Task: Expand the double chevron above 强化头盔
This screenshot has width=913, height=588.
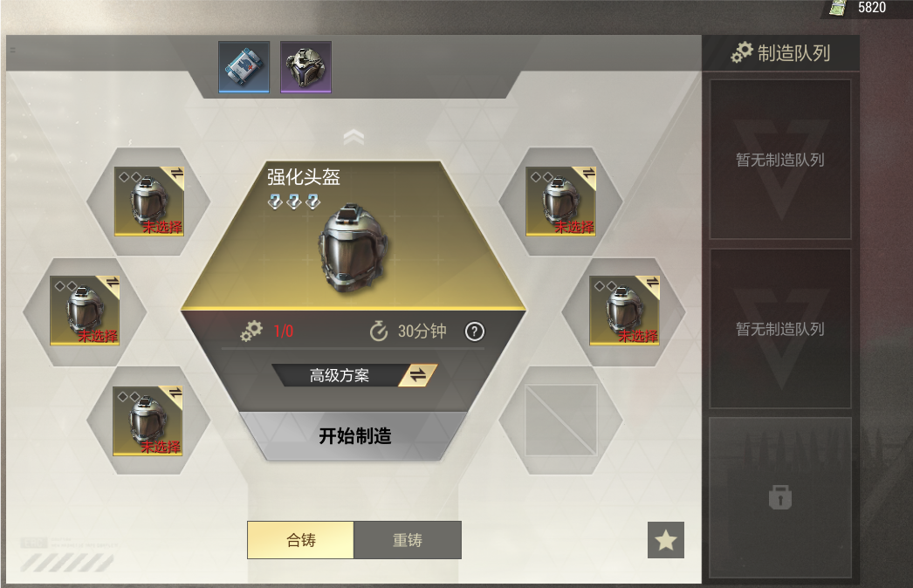Action: click(354, 137)
